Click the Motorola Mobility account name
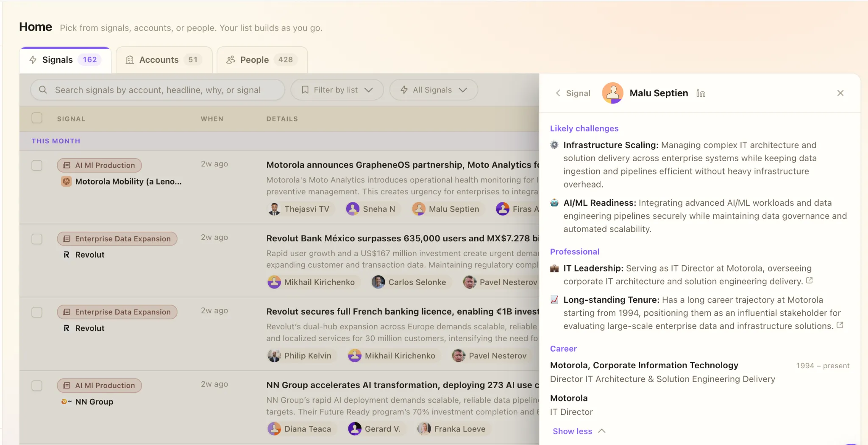The height and width of the screenshot is (445, 868). [128, 182]
